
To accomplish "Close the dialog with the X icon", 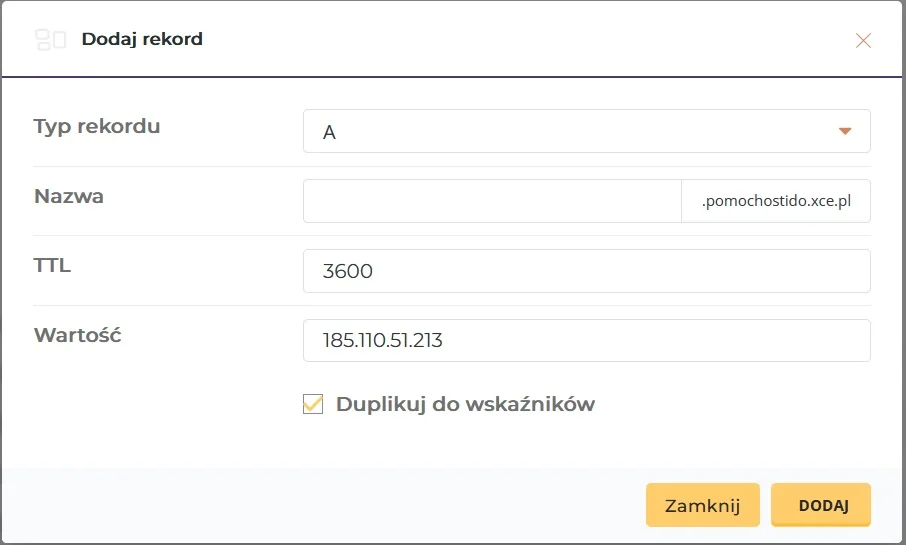I will [863, 41].
